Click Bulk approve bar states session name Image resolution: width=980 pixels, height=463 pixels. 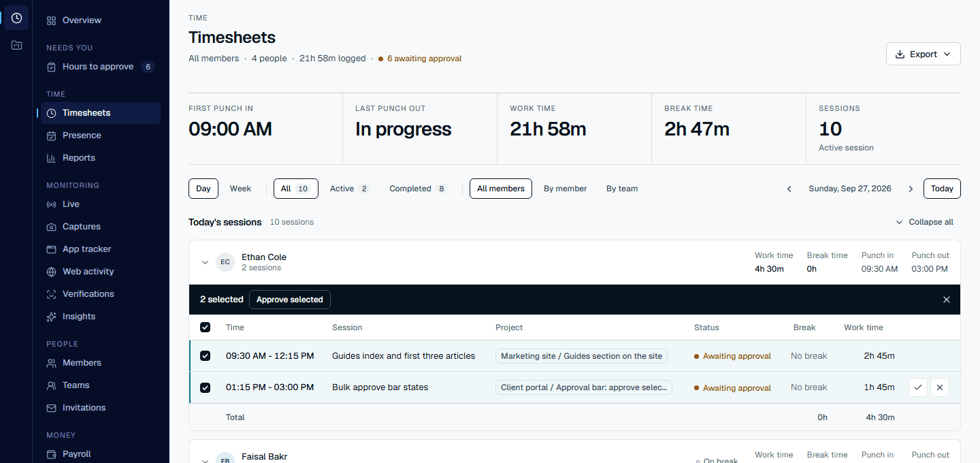click(x=380, y=387)
